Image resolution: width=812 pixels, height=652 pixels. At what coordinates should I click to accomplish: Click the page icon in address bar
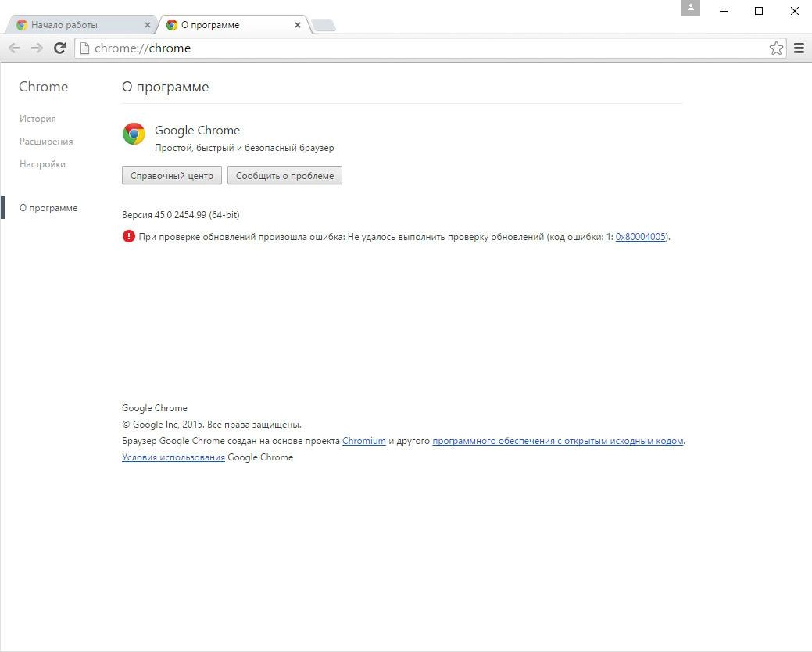(x=85, y=48)
